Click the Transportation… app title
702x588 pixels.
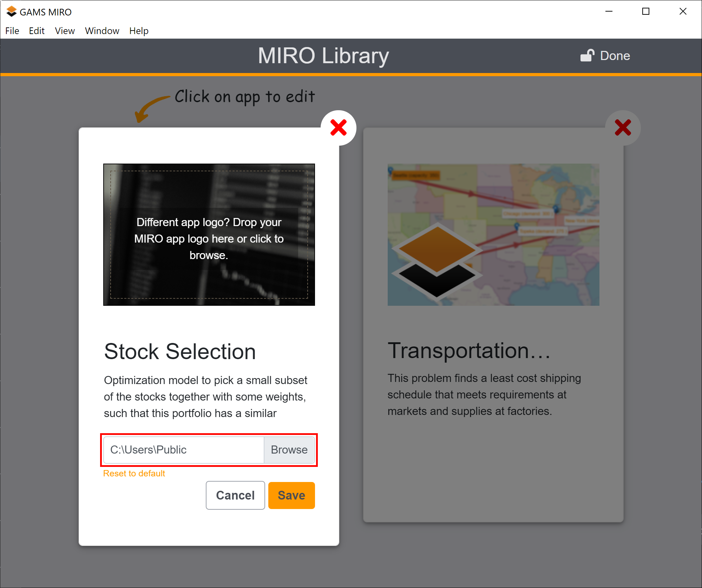click(x=469, y=350)
